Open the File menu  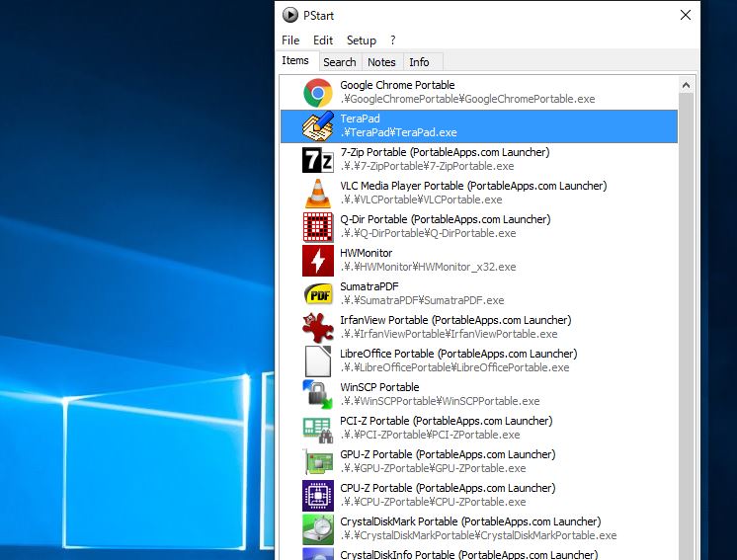pyautogui.click(x=290, y=40)
